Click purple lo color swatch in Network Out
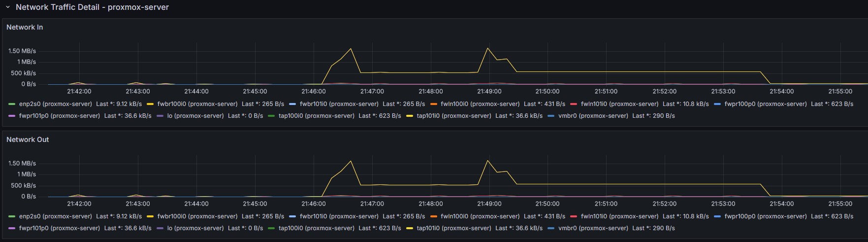Screen dimensions: 868x242 click(x=160, y=228)
